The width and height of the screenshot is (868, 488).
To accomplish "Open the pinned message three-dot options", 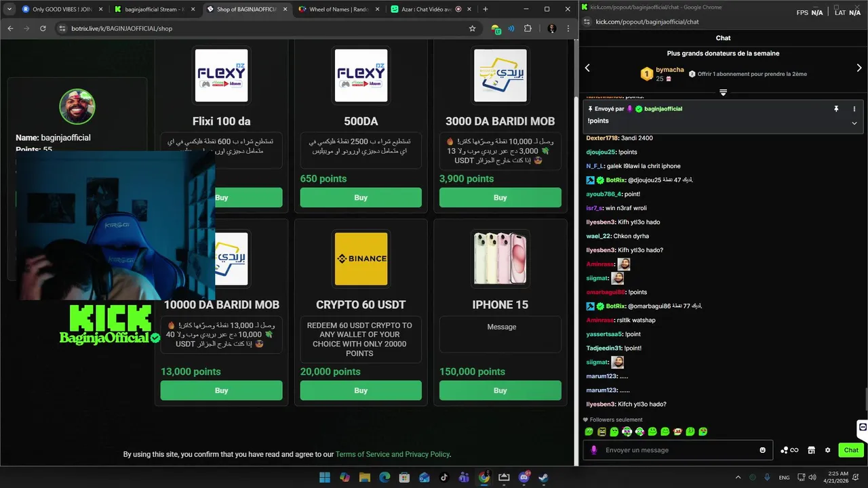I will point(854,108).
